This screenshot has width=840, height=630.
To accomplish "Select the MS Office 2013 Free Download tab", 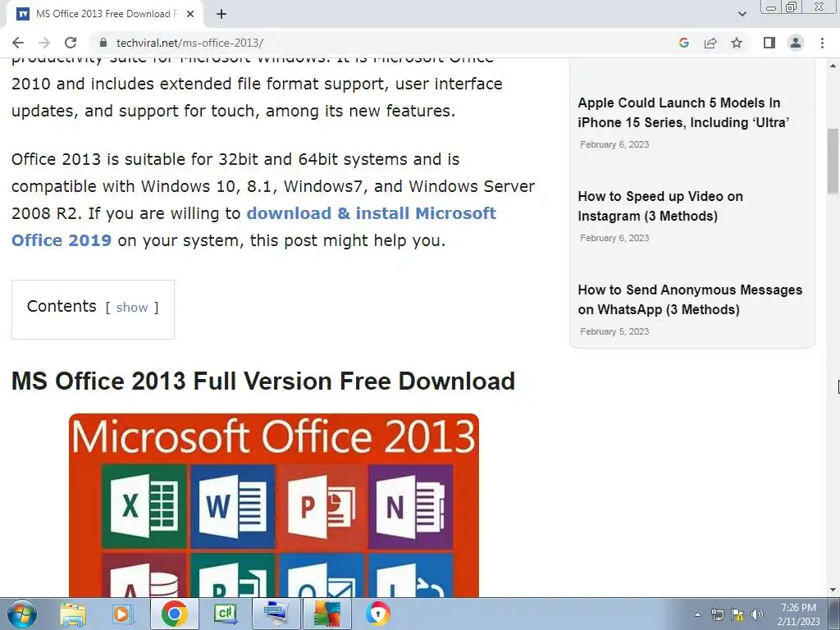I will pos(105,14).
